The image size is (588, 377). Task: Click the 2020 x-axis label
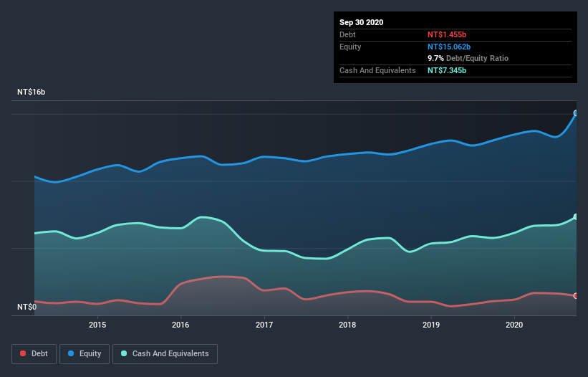pos(514,325)
